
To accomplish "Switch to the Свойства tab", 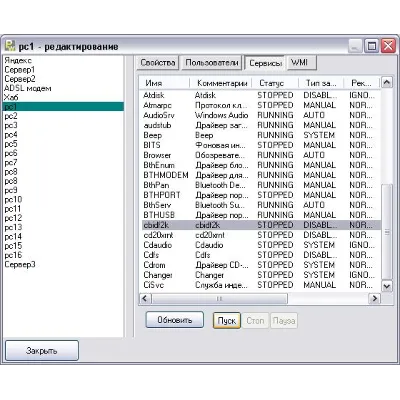I will (158, 63).
